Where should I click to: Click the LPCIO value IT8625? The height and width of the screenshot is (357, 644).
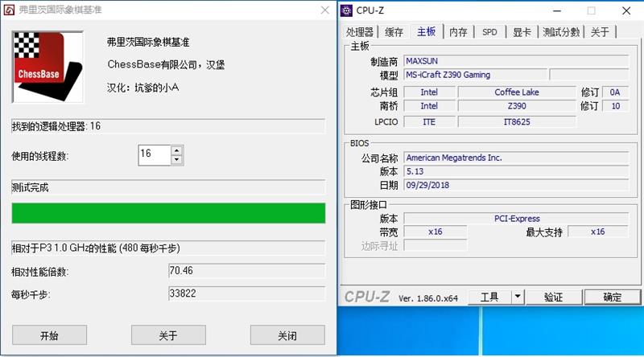click(x=517, y=122)
